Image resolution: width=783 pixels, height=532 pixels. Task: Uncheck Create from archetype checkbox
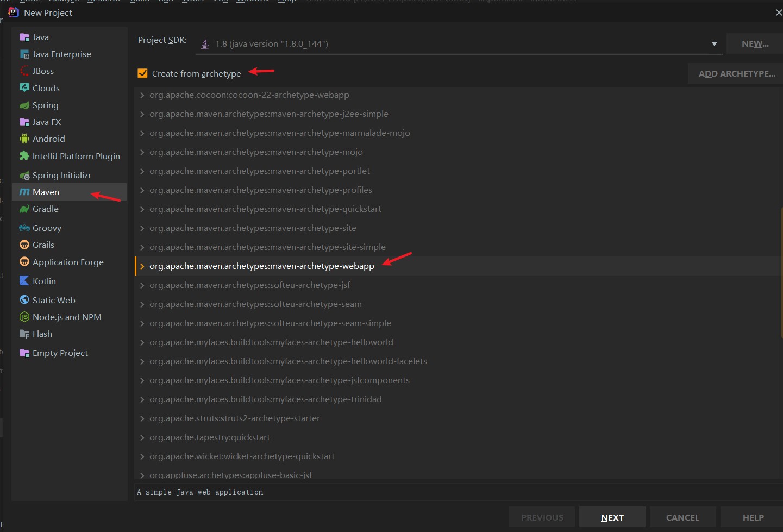[143, 73]
